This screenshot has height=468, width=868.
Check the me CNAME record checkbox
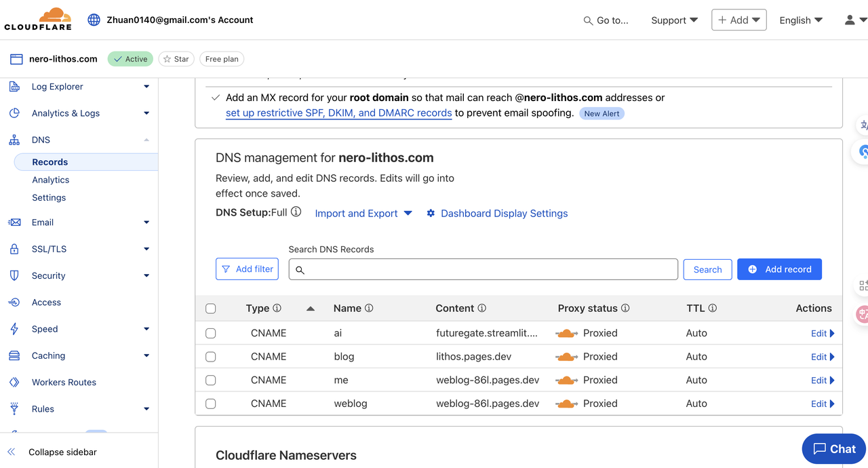coord(211,381)
